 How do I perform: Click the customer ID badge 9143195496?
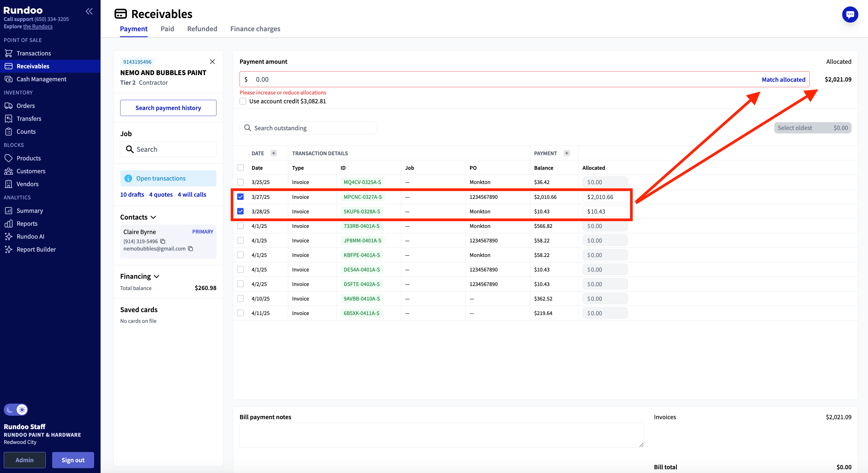(x=137, y=62)
